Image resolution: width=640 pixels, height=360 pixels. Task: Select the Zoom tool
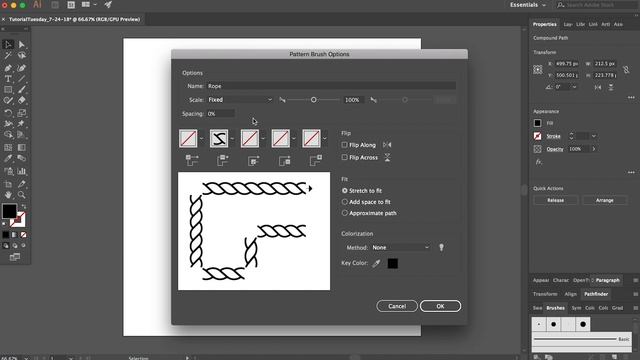click(22, 195)
